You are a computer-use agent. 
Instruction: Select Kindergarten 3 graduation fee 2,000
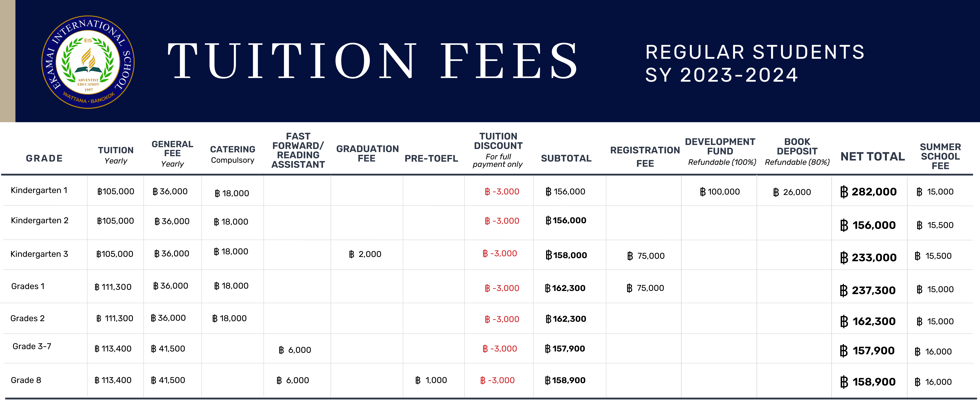pos(365,254)
